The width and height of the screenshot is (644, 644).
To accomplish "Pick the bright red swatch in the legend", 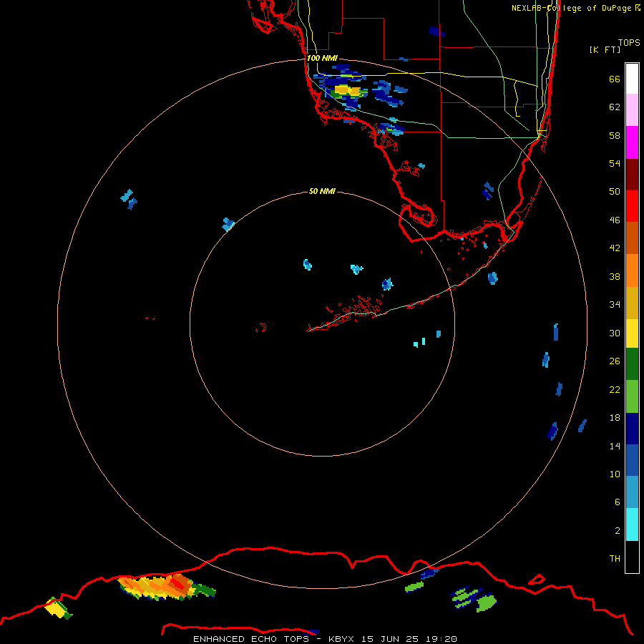I will pos(632,206).
